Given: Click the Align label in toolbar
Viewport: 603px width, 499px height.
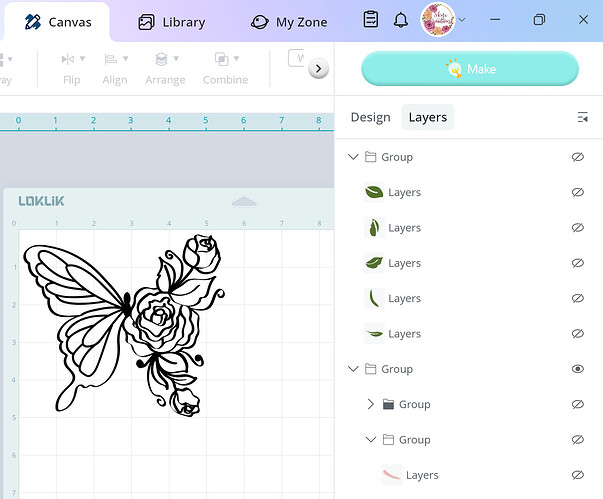Looking at the screenshot, I should click(x=115, y=80).
